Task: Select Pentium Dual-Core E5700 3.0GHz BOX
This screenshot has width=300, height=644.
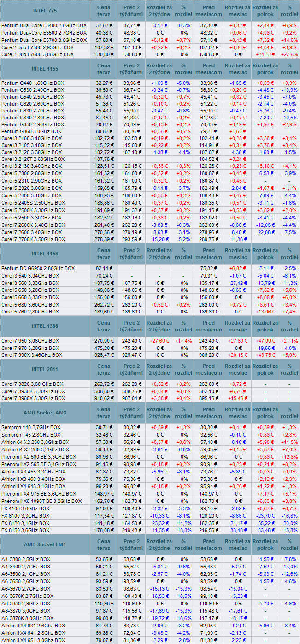Action: pos(44,40)
